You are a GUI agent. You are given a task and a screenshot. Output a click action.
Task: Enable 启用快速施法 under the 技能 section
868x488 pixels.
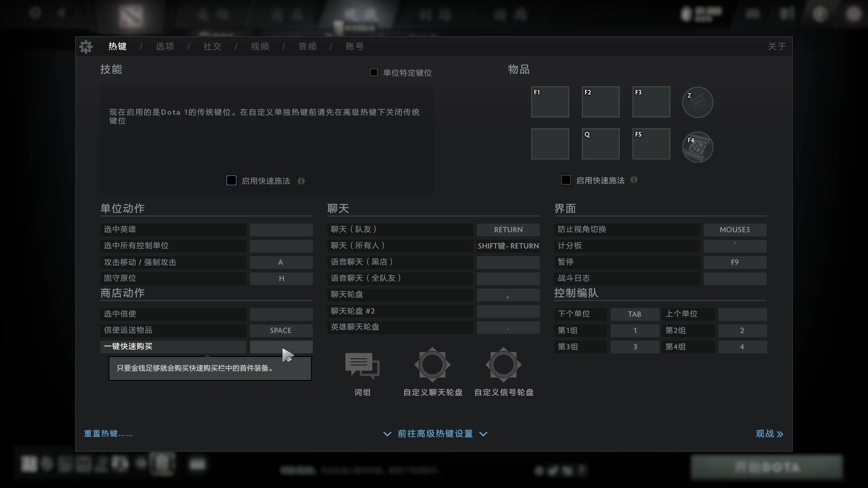231,180
